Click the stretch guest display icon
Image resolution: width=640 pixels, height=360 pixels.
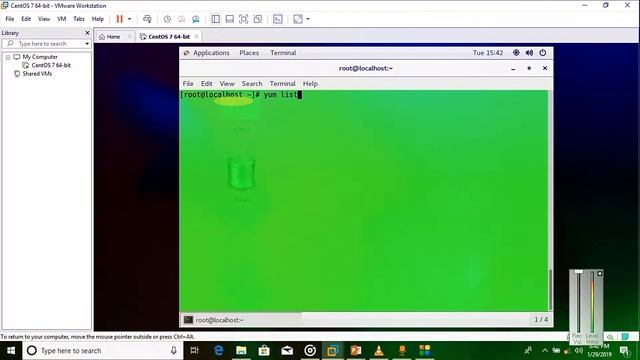click(298, 19)
